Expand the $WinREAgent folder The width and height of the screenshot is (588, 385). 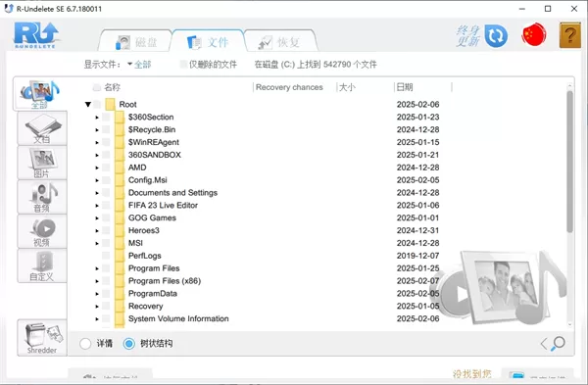(x=97, y=142)
